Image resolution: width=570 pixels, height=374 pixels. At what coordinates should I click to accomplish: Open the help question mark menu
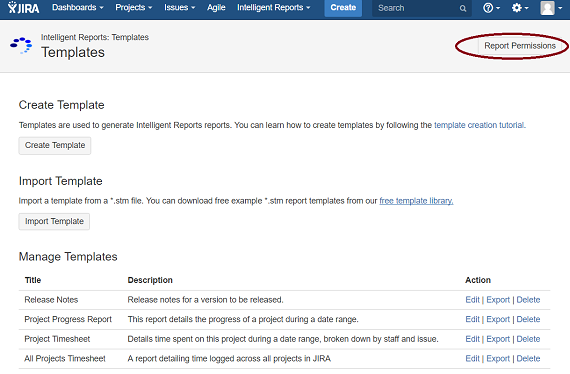tap(491, 8)
